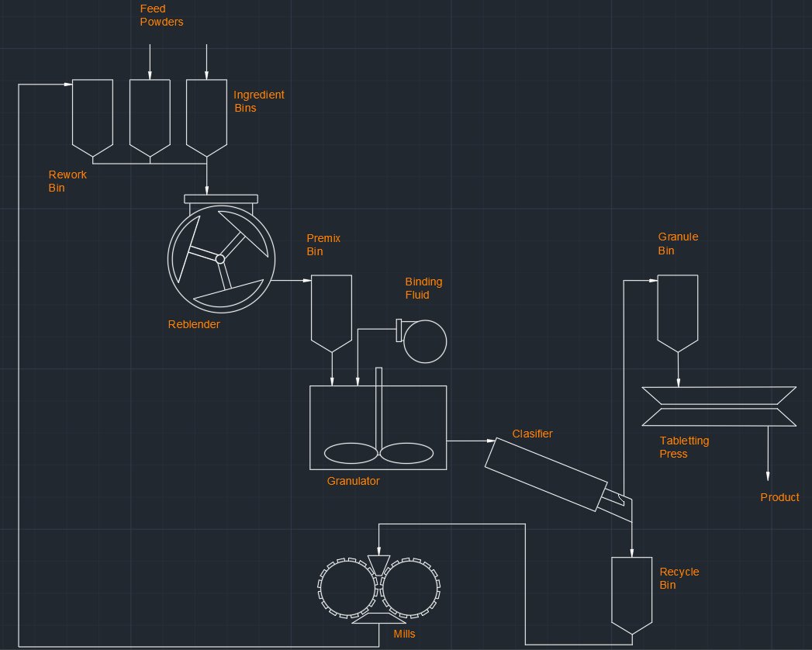Select the reblender top lid rectangle
This screenshot has height=650, width=812.
pos(221,199)
